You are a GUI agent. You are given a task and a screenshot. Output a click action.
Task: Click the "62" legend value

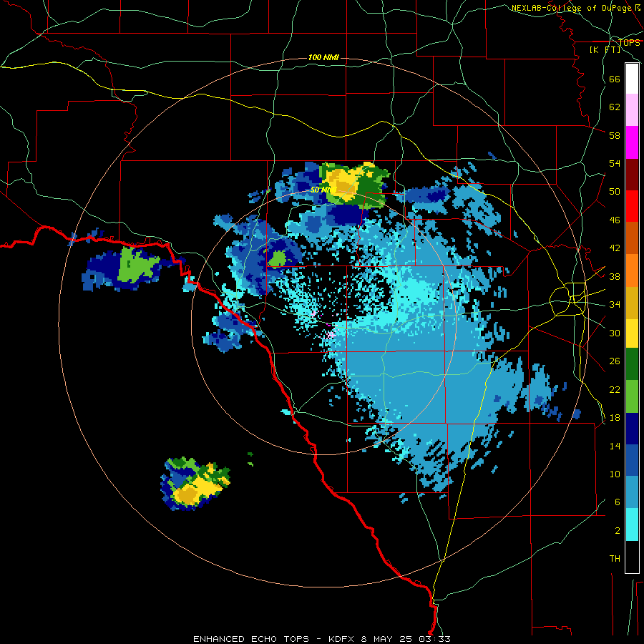pos(615,107)
